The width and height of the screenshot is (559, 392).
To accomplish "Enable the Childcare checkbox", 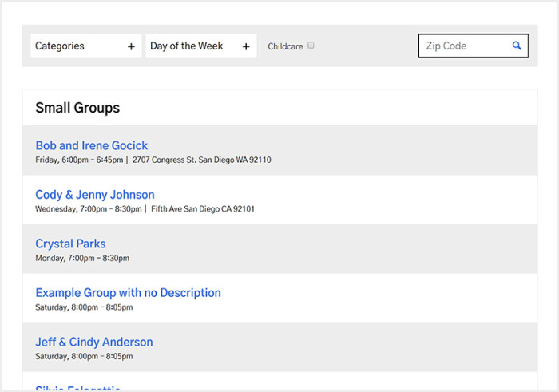I will click(311, 46).
